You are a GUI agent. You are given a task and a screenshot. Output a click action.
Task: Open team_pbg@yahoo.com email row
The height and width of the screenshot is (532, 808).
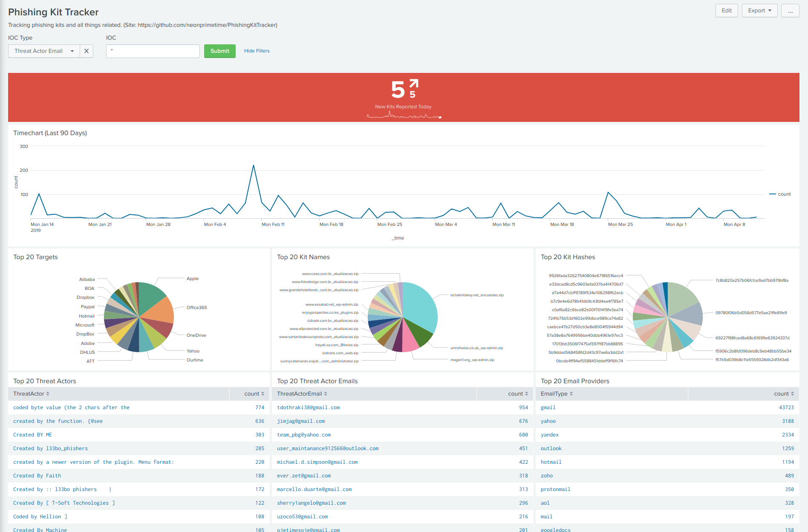[x=403, y=435]
